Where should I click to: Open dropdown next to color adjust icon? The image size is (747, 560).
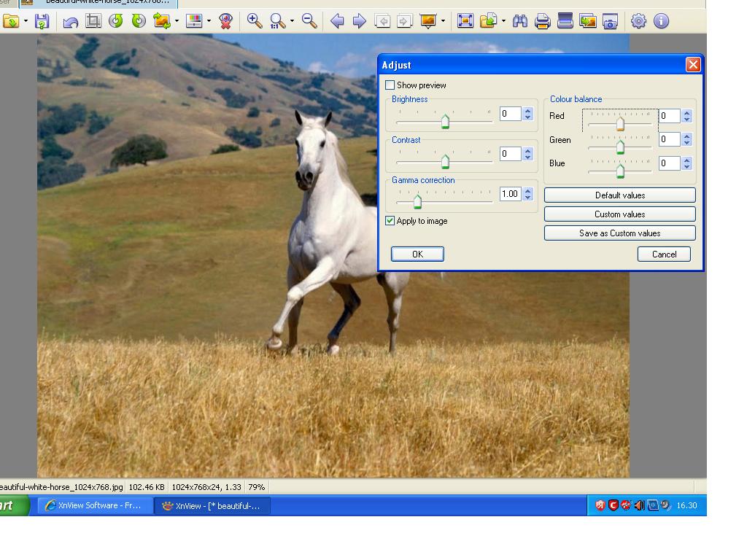(x=209, y=21)
